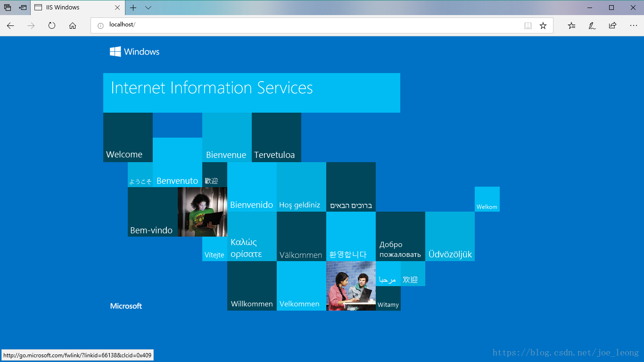Click the Witamy tile
This screenshot has height=362, width=644.
[x=388, y=298]
